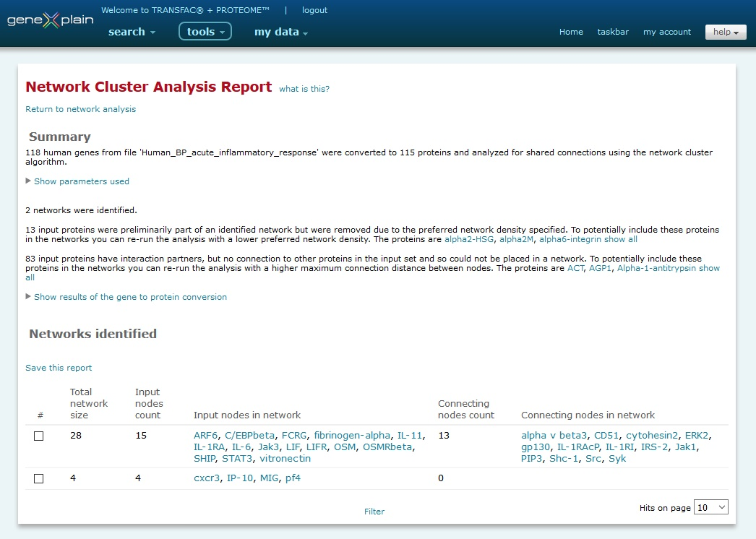Open cxcr3 input node
Image resolution: width=756 pixels, height=539 pixels.
[207, 478]
